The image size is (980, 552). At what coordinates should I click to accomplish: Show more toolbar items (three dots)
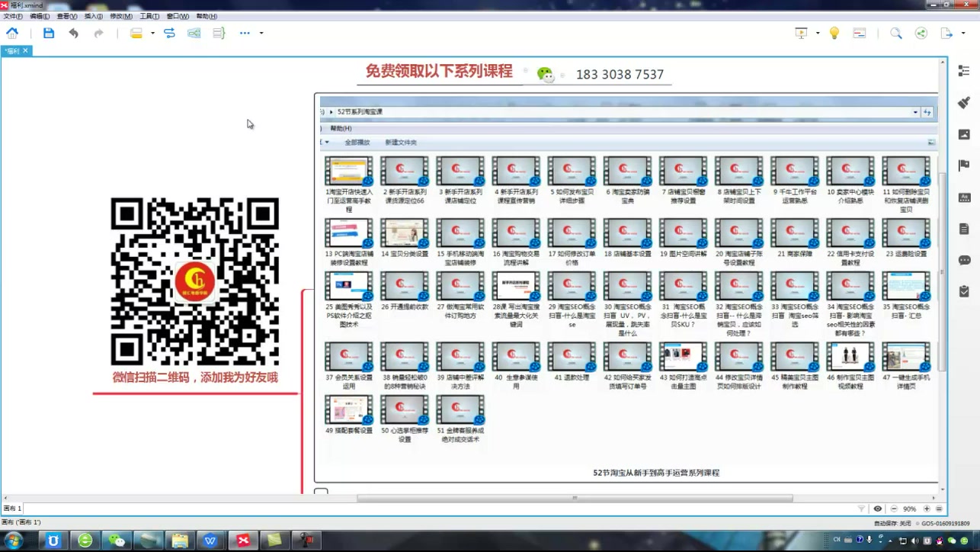point(245,33)
